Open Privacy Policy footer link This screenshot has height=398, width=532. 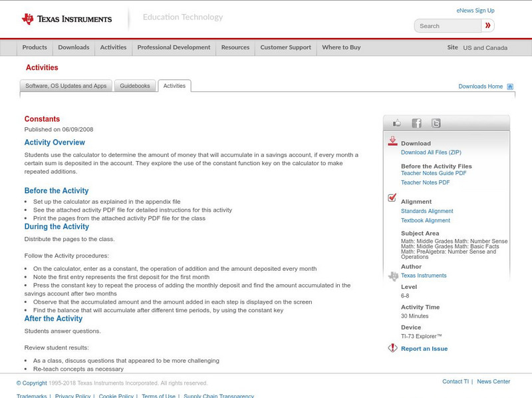pyautogui.click(x=72, y=395)
